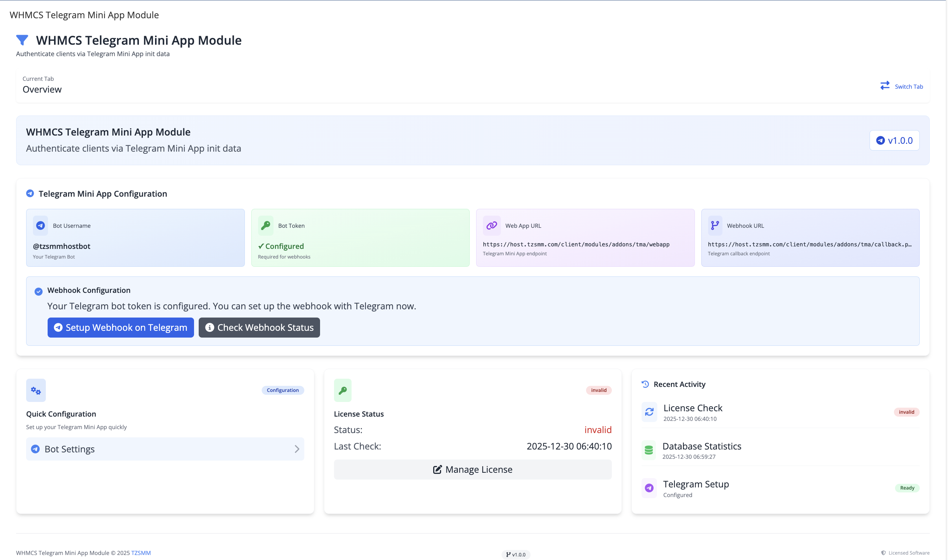Expand the Bot Settings row chevron

coord(296,449)
